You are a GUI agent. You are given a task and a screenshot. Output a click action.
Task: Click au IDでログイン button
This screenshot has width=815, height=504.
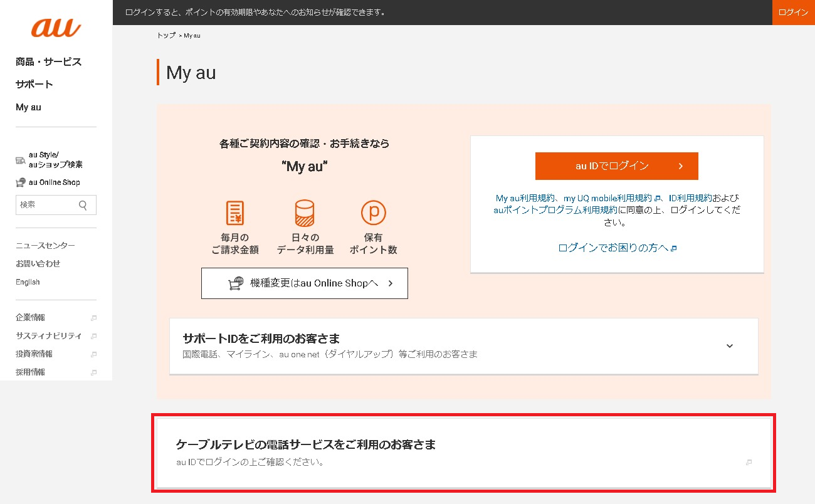(x=616, y=166)
